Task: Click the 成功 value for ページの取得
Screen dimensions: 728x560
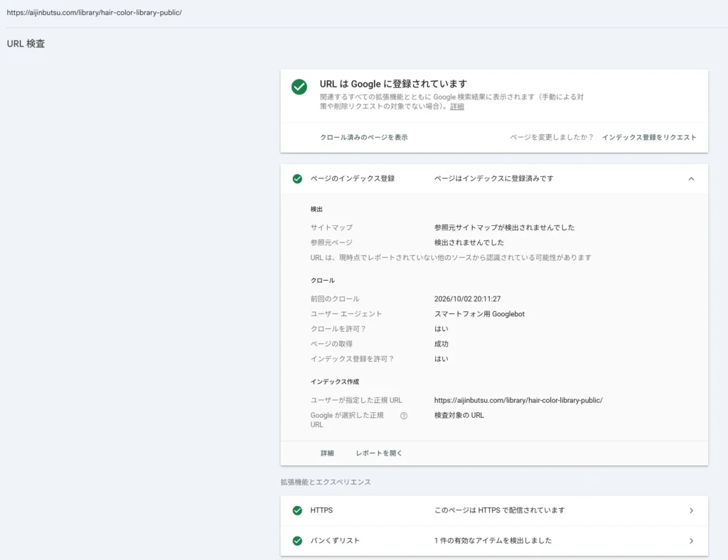Action: pos(441,344)
